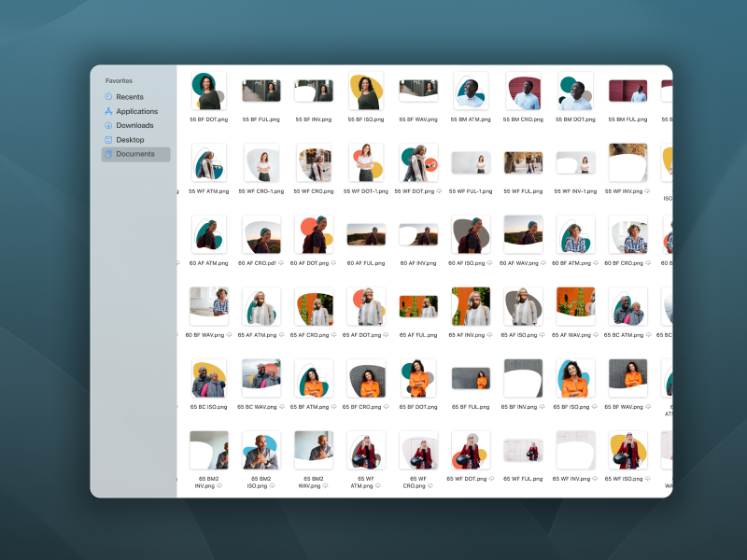Select the 65 BC ATM.png thumbnail
Screen dimensions: 747x560
(627, 306)
